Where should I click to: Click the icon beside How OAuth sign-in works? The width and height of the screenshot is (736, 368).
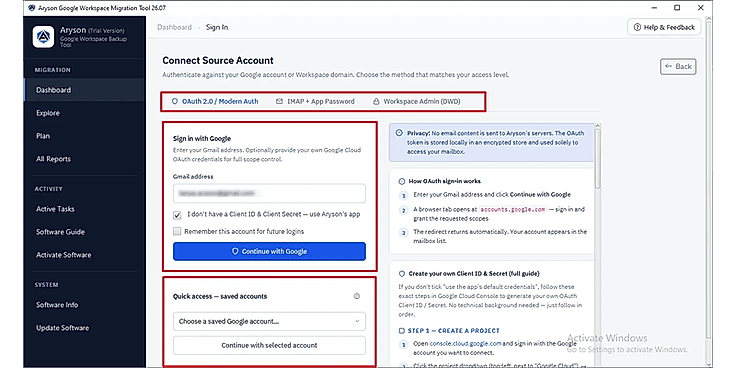tap(401, 181)
